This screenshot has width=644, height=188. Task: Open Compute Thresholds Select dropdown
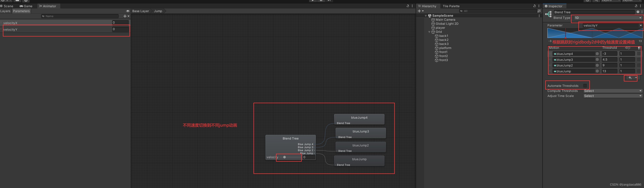pos(613,91)
